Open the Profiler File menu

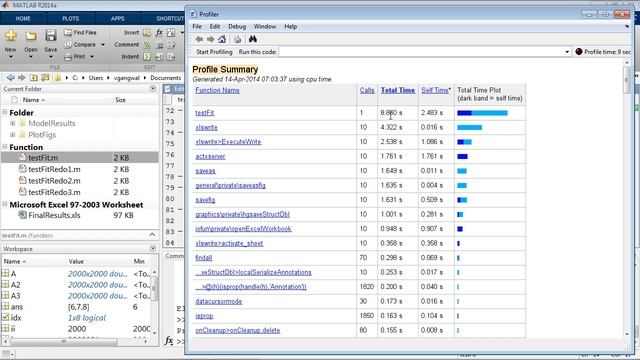coord(197,27)
